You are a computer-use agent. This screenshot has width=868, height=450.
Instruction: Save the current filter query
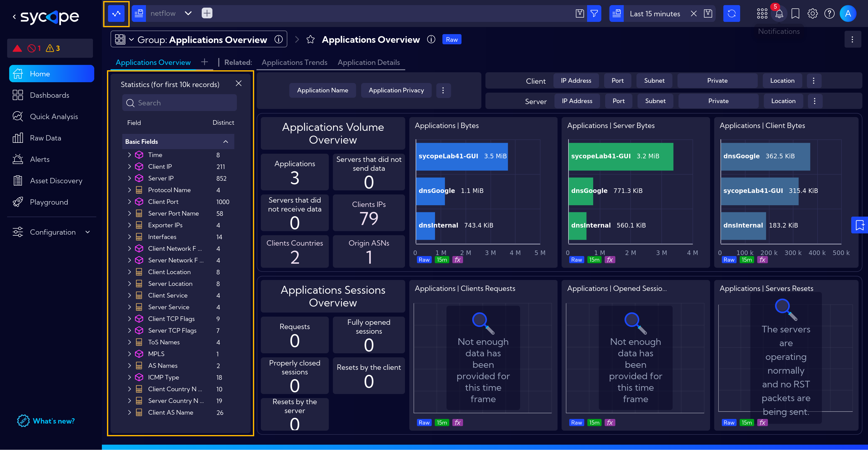580,13
